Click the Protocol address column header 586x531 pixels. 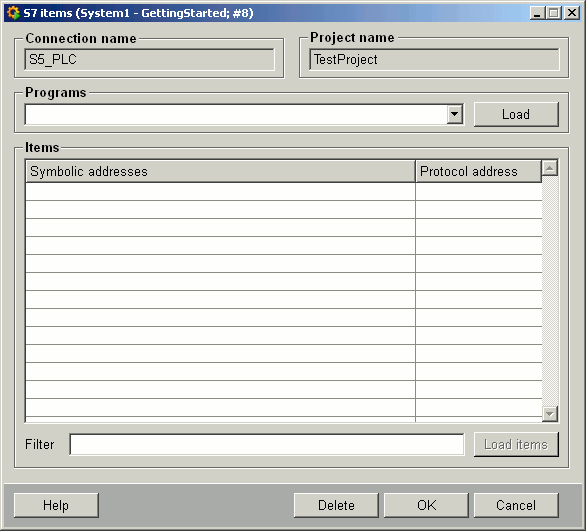478,172
